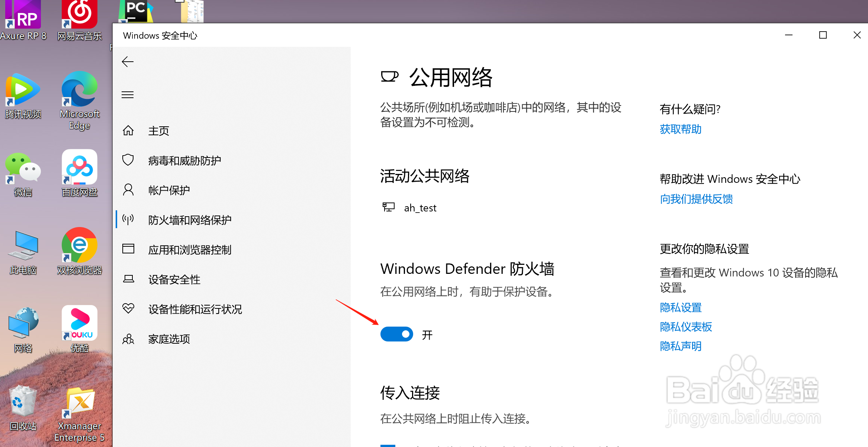Expand the hamburger navigation menu
The image size is (868, 447).
pos(128,95)
